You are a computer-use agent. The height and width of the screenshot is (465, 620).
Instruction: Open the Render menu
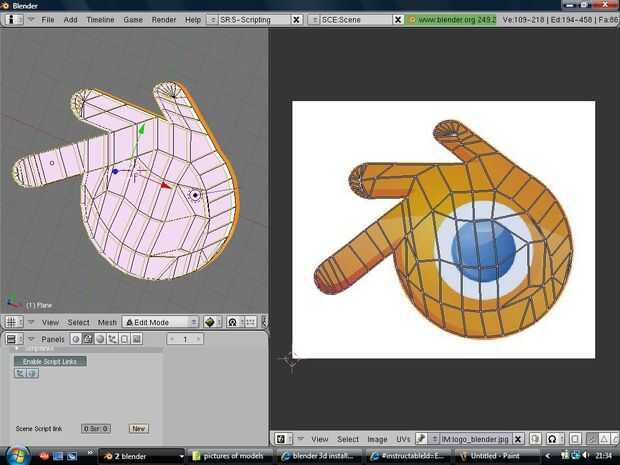click(164, 19)
